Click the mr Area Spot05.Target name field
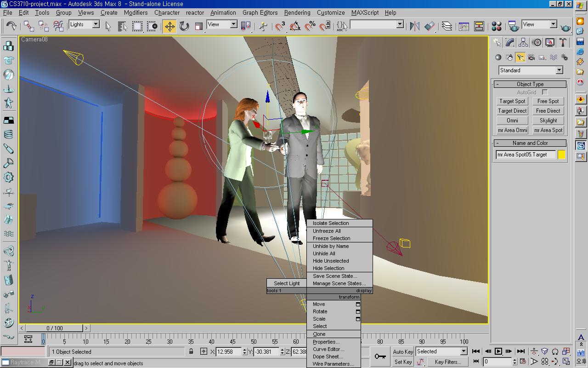This screenshot has width=588, height=368. [526, 155]
